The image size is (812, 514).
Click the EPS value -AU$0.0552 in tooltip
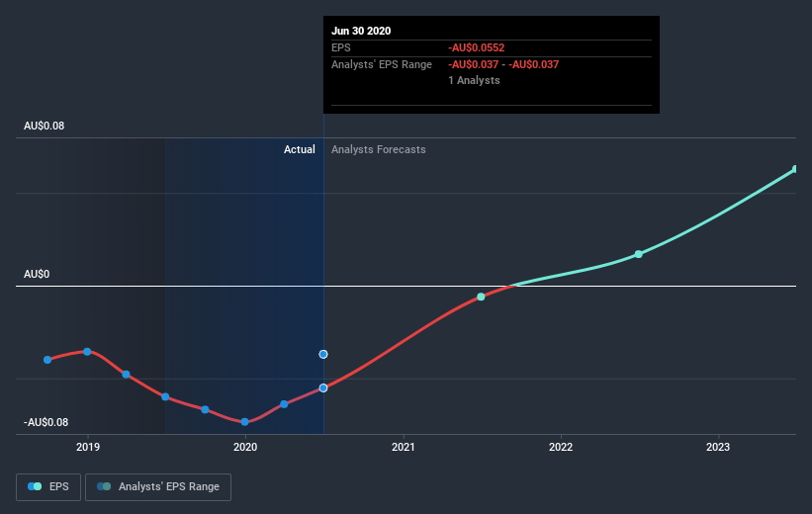click(x=477, y=47)
